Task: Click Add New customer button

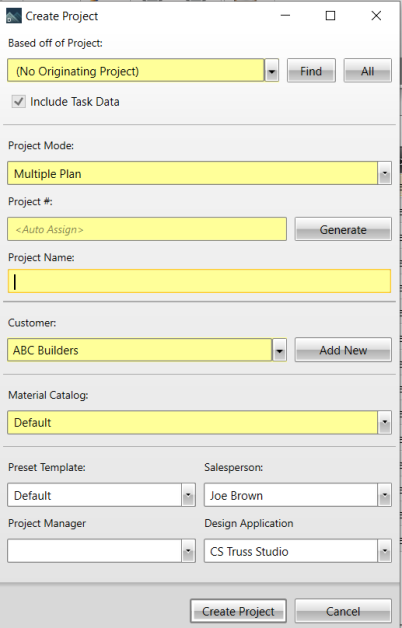Action: (343, 350)
